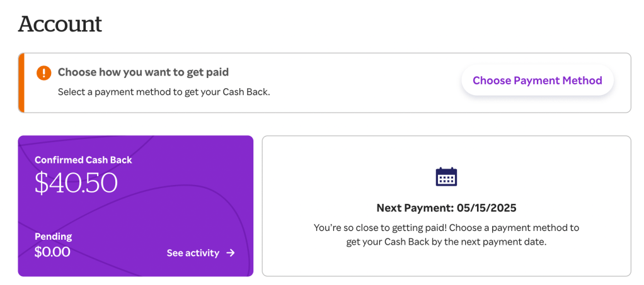
Task: Click the orange accent bar on alert banner
Action: [21, 82]
